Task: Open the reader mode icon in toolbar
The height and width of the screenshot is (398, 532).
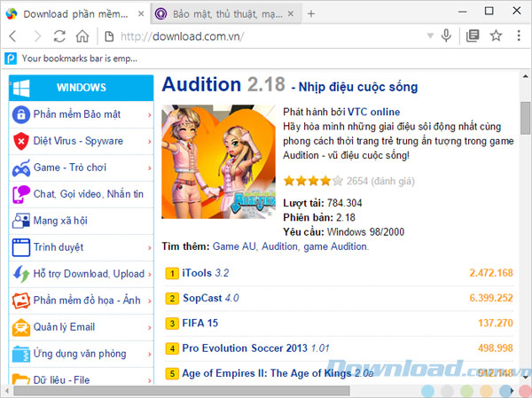Action: 473,36
